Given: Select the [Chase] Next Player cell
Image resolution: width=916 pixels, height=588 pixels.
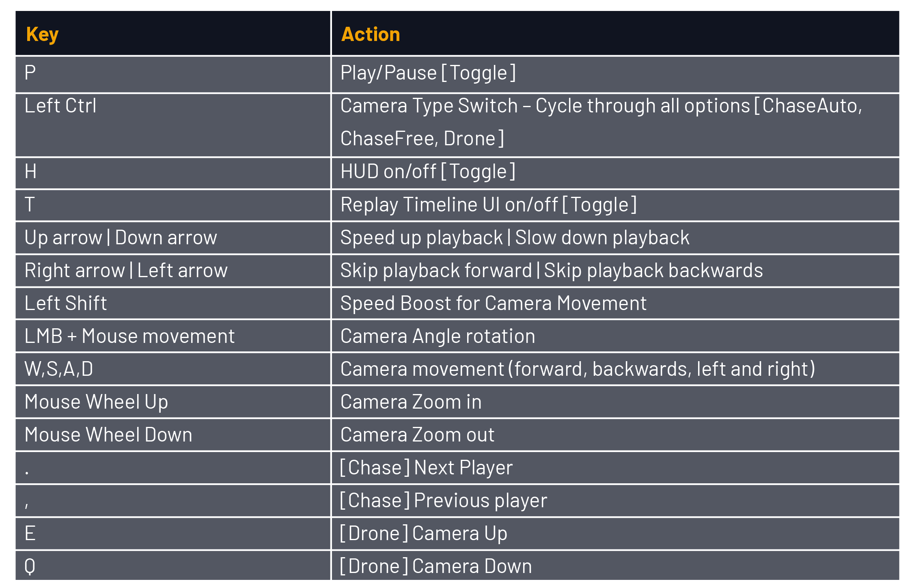Looking at the screenshot, I should point(426,467).
